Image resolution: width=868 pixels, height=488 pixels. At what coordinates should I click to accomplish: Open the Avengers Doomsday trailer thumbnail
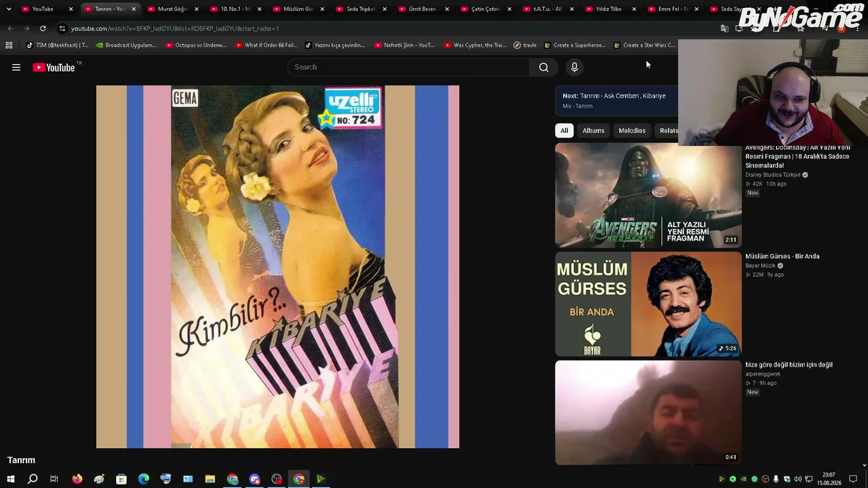pyautogui.click(x=648, y=195)
